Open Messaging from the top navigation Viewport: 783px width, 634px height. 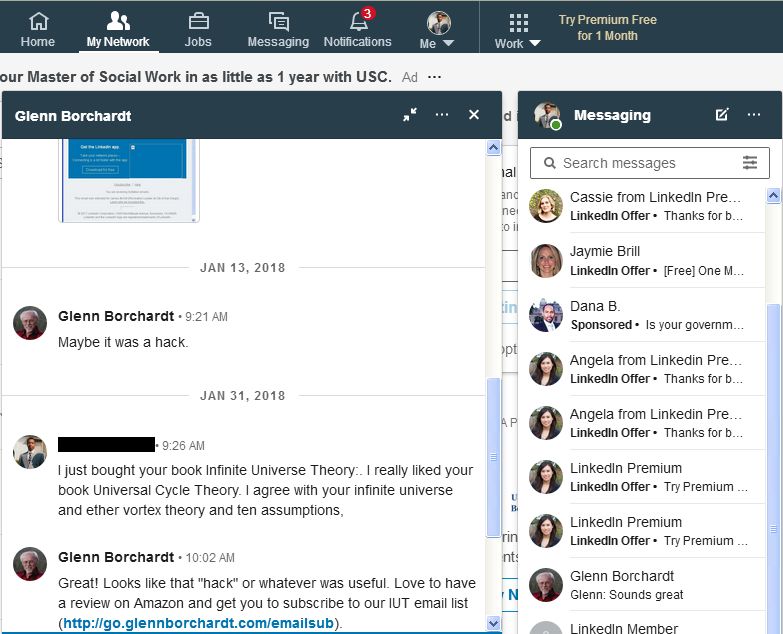pyautogui.click(x=278, y=30)
